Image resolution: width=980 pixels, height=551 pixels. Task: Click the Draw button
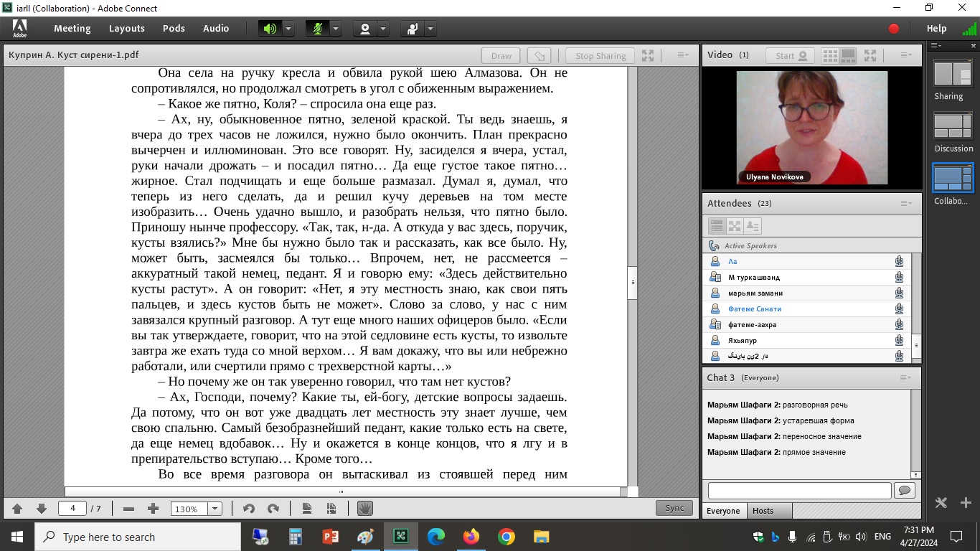[501, 55]
